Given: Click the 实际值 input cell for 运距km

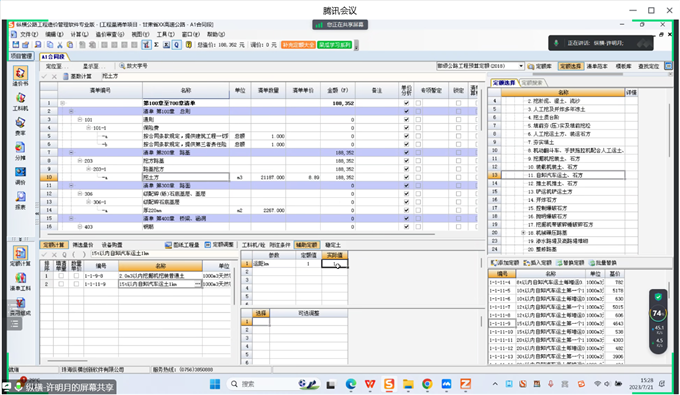Looking at the screenshot, I should [x=334, y=264].
